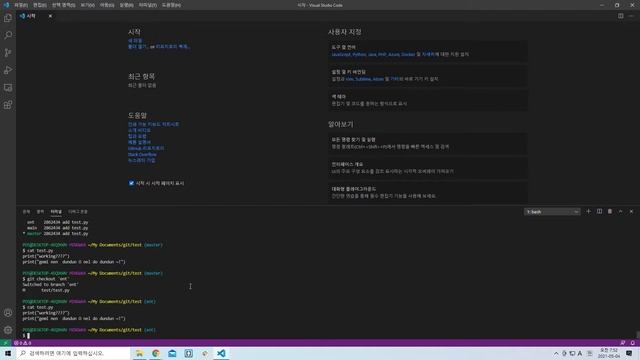Open the Stack Overflow help link
This screenshot has height=360, width=640.
(142, 154)
